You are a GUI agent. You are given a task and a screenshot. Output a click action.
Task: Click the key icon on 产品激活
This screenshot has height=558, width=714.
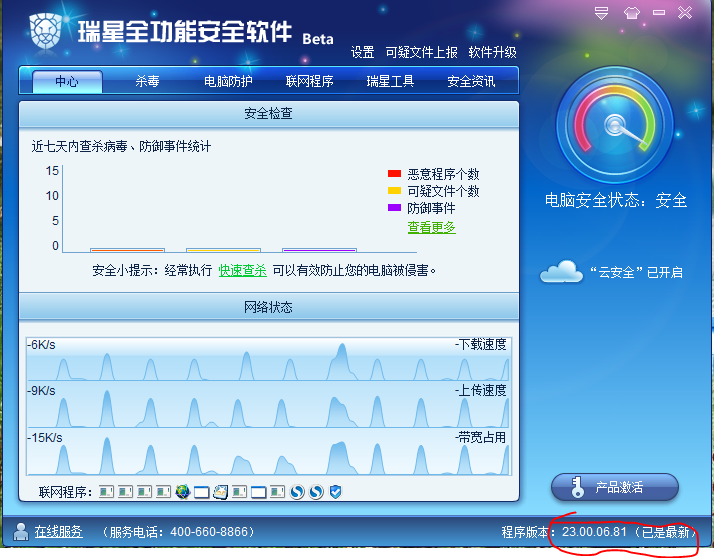(x=577, y=487)
